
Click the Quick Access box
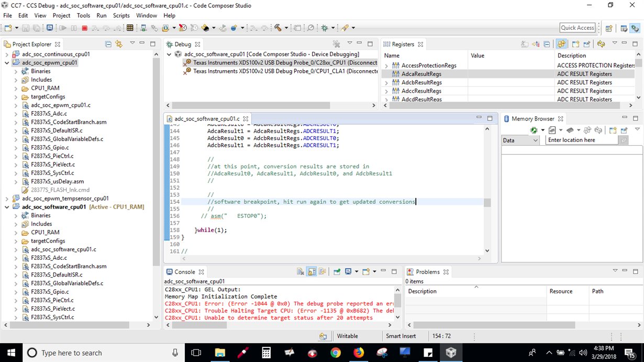578,28
